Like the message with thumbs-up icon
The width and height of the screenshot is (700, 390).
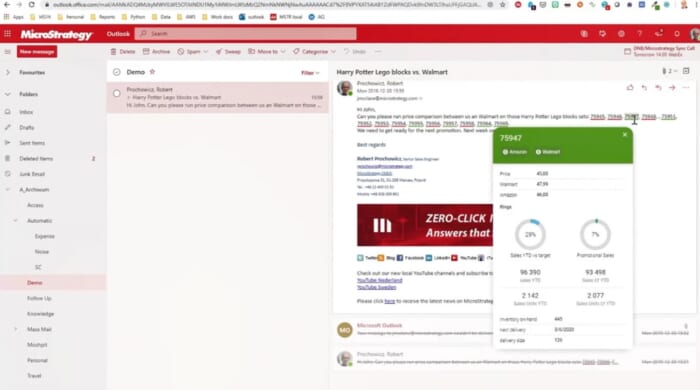[630, 88]
